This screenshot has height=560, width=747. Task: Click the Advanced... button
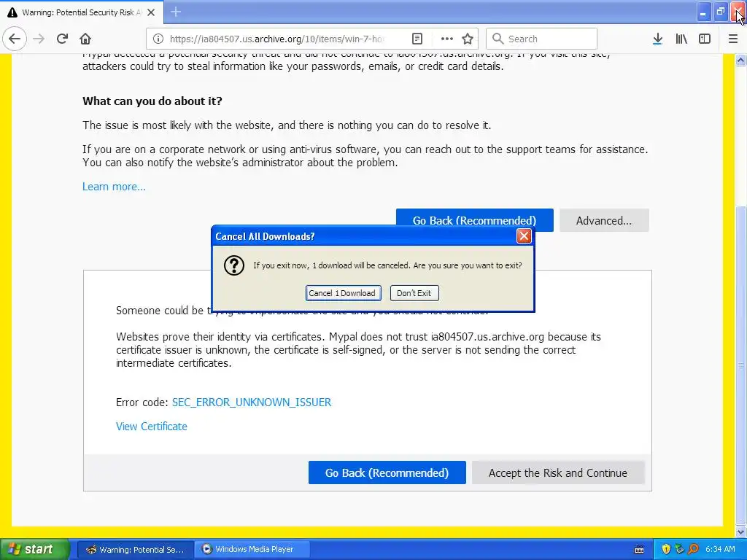click(603, 220)
